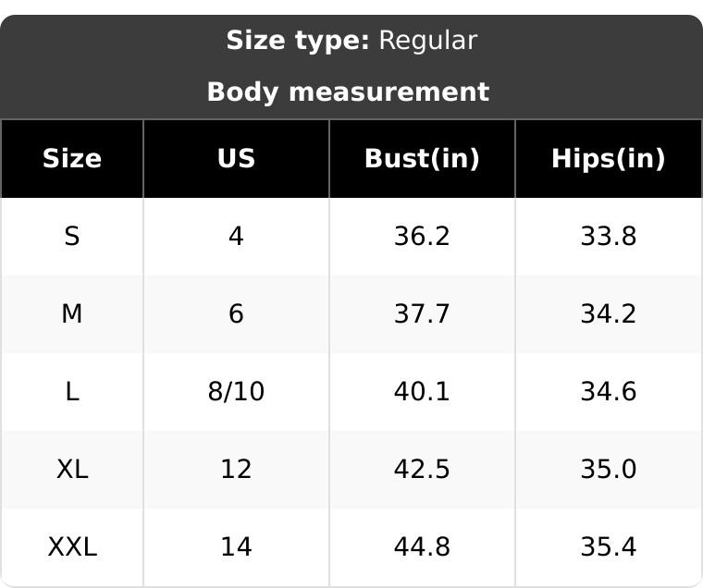Click the 36.2 bust measurement
Viewport: 703px width, 588px height.
click(x=422, y=237)
